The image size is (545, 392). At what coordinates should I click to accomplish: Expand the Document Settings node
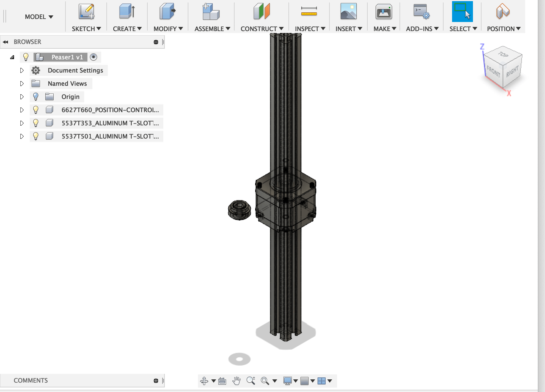tap(22, 70)
